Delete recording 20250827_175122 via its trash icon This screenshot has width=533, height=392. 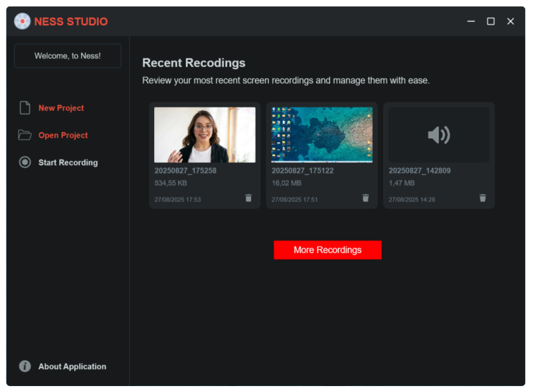[366, 197]
